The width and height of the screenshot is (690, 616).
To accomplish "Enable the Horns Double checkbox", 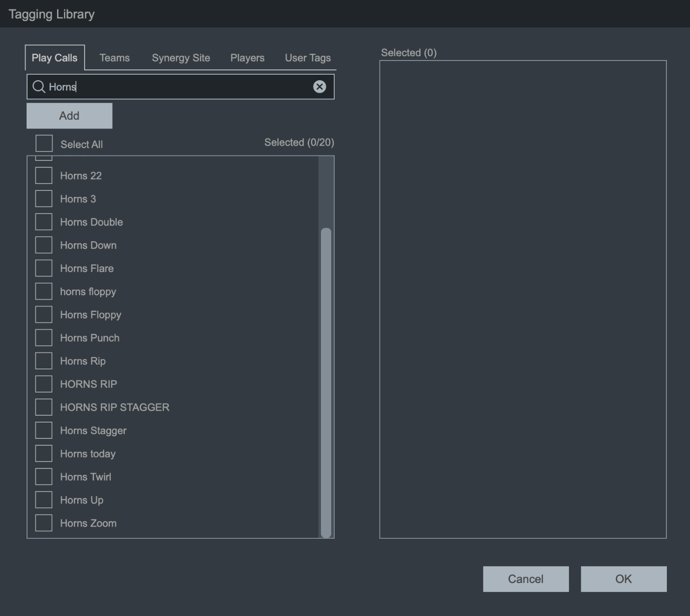I will coord(44,222).
